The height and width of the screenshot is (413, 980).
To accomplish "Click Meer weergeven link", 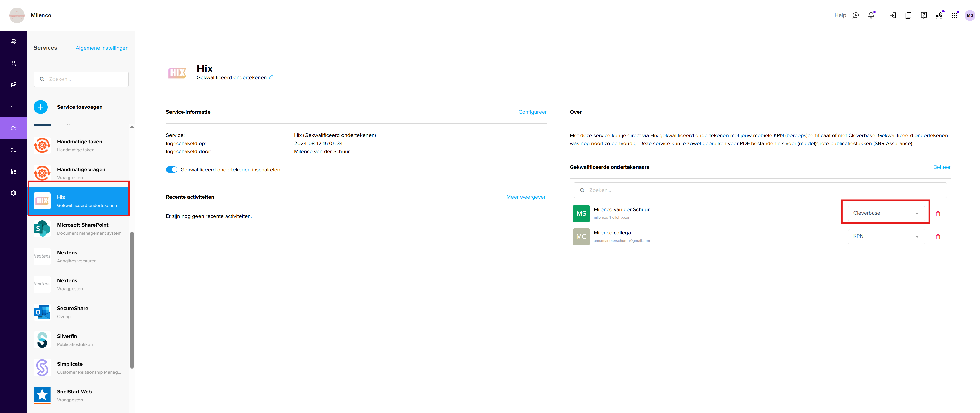I will [526, 197].
